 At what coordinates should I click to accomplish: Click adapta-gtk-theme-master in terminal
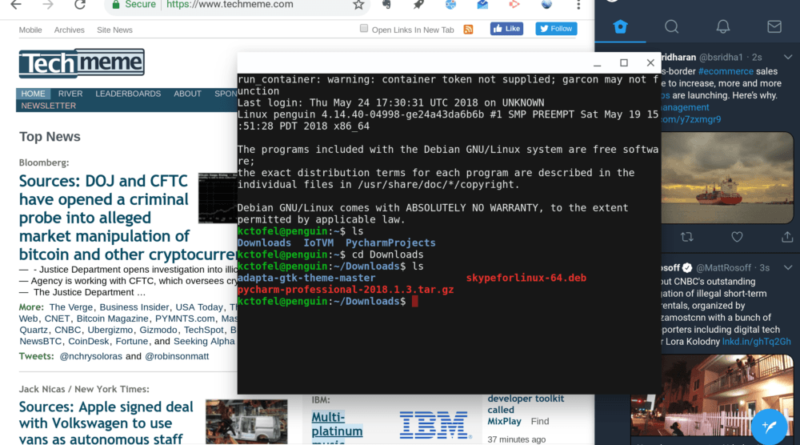pyautogui.click(x=306, y=278)
